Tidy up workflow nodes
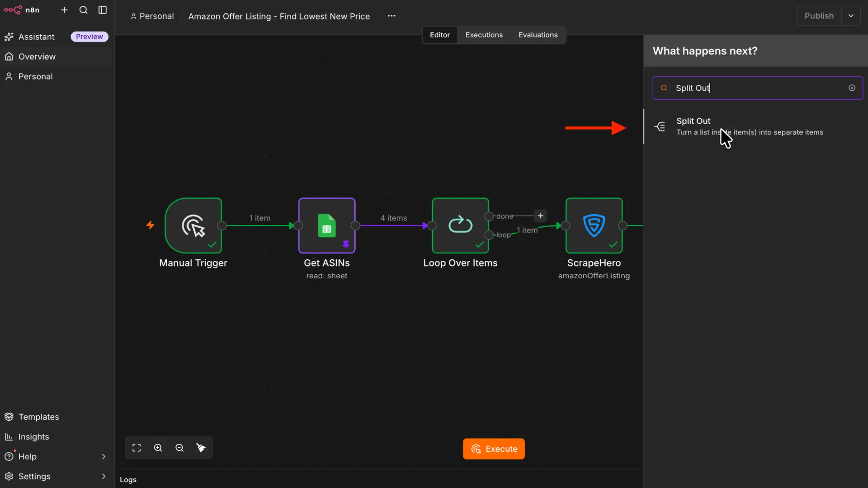This screenshot has width=868, height=488. [x=201, y=448]
